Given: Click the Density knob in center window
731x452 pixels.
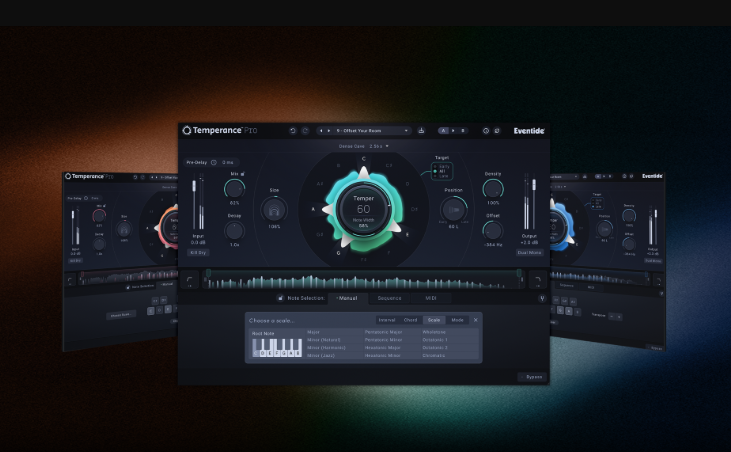Looking at the screenshot, I should [493, 189].
